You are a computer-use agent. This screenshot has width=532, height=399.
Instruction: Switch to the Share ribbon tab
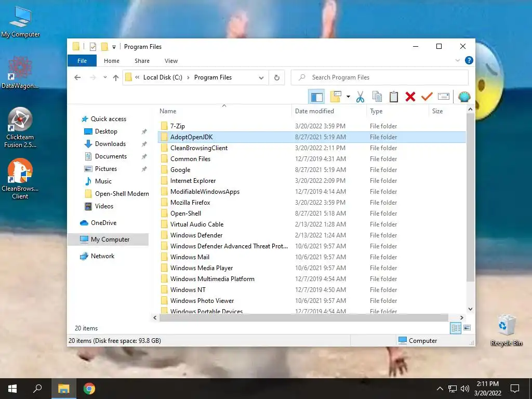click(142, 61)
